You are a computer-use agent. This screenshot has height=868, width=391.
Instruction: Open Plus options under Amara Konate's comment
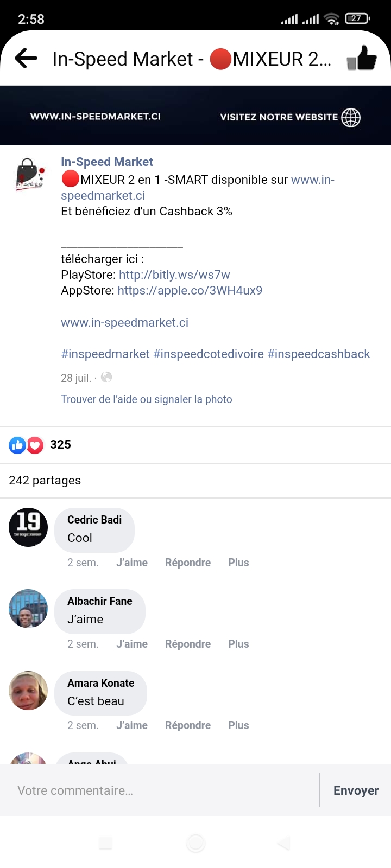[x=238, y=725]
